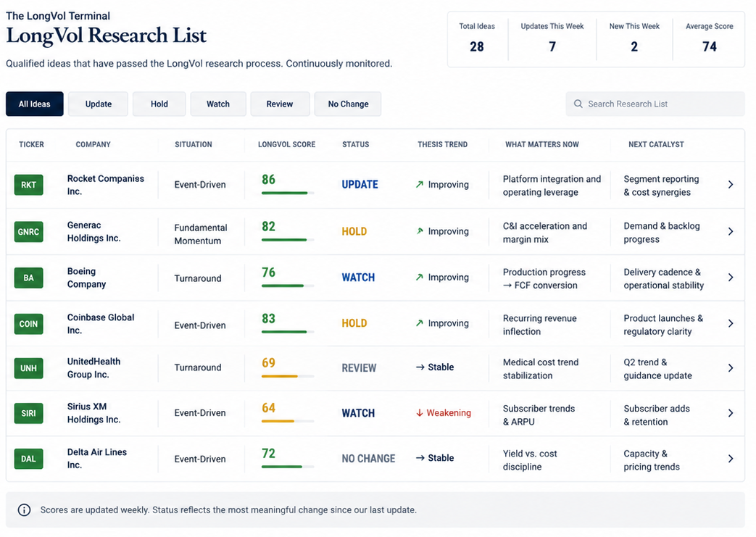Screen dimensions: 756x537
Task: Filter list by No Change status
Action: coord(348,104)
